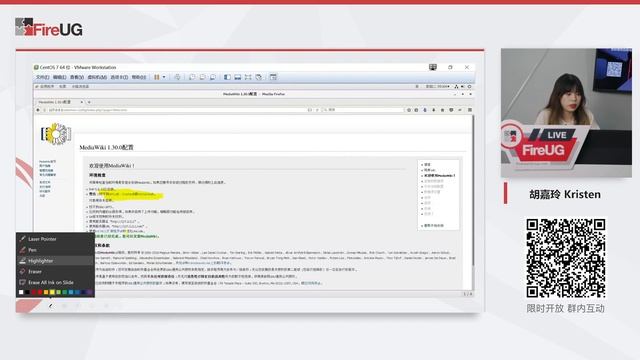Open the 帮助(H) menu in VMware
640x360 pixels.
point(139,77)
